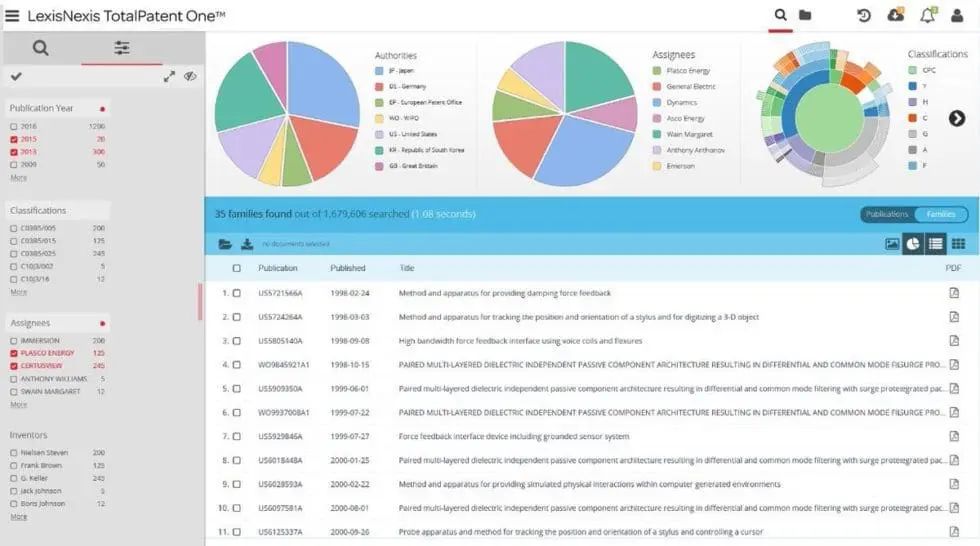This screenshot has height=546, width=980.
Task: Click the search icon in top header
Action: [x=780, y=14]
